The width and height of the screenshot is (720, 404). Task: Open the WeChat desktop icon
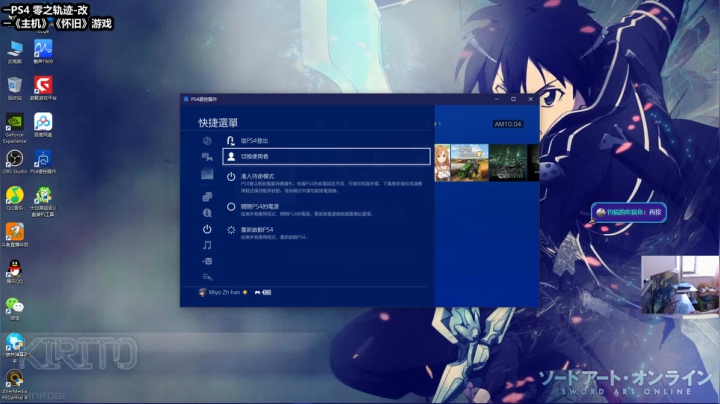tap(15, 309)
